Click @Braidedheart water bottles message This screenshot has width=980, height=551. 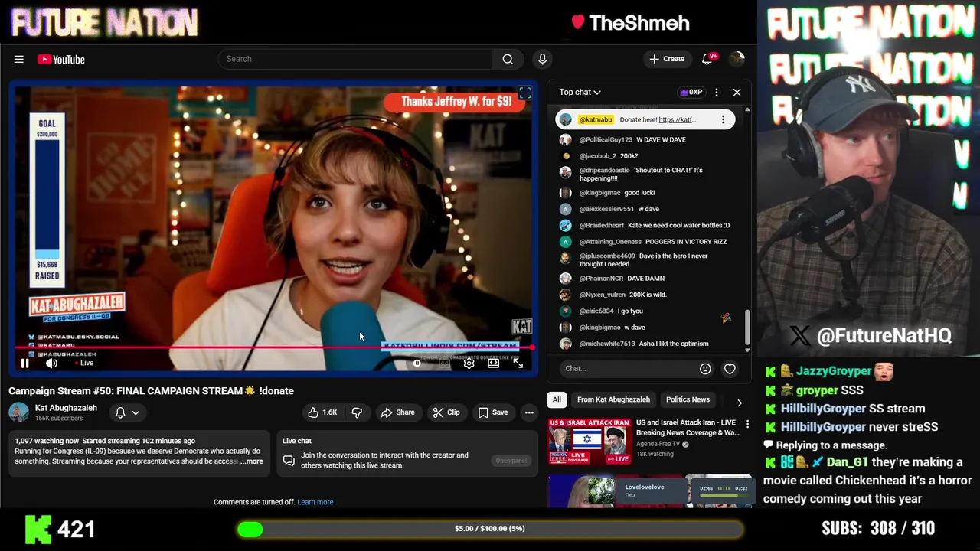647,226
